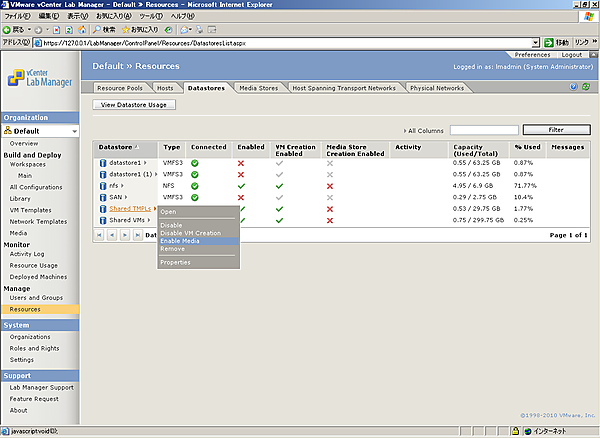The height and width of the screenshot is (438, 600).
Task: Click the help icon near tabs
Action: [574, 87]
